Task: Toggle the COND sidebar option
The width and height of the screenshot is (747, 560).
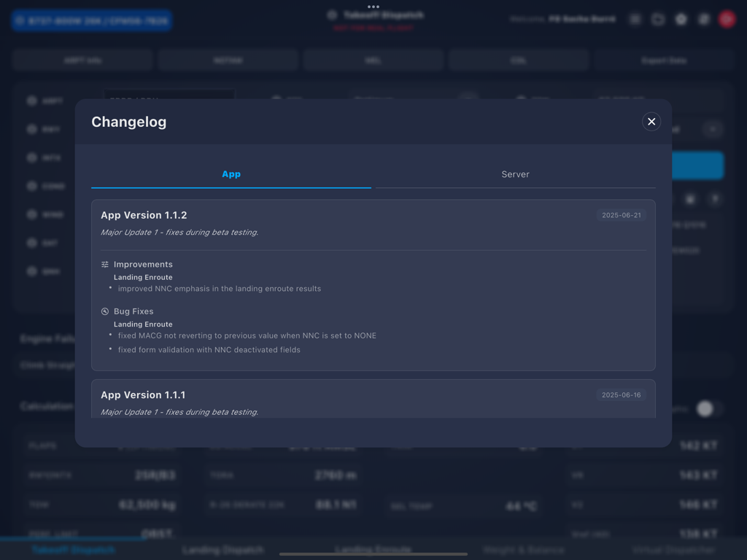Action: [x=32, y=186]
